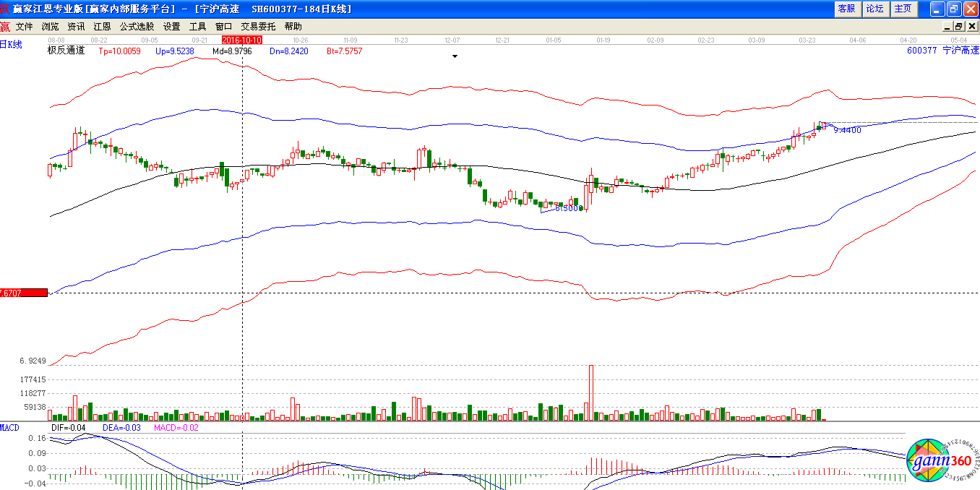
Task: Open the 交易委托 menu
Action: click(258, 26)
